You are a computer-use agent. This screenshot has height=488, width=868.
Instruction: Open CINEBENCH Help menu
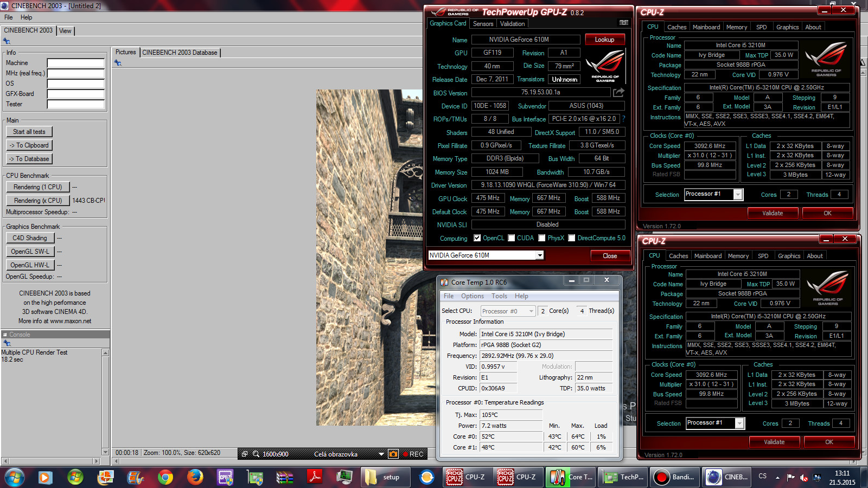[26, 17]
